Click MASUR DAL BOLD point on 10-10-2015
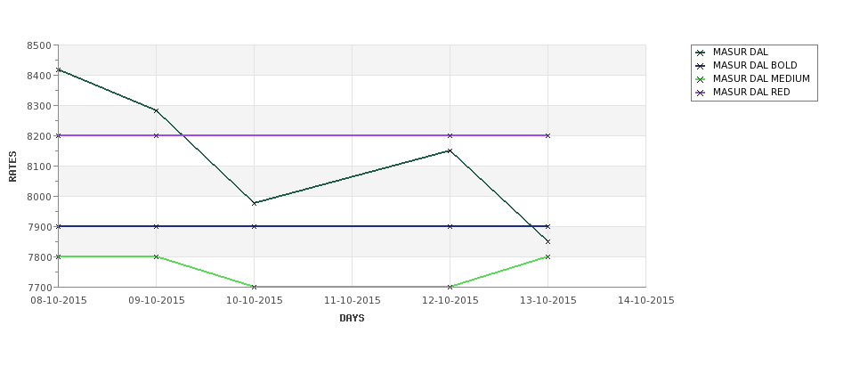 (x=254, y=226)
